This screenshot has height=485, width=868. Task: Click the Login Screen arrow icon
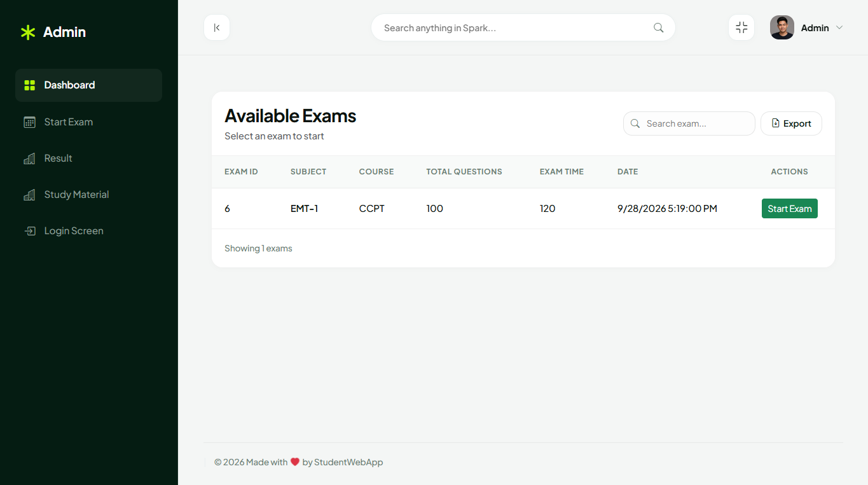click(29, 231)
